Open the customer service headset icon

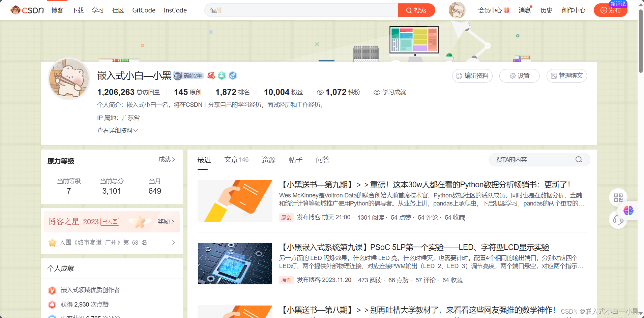tap(618, 220)
